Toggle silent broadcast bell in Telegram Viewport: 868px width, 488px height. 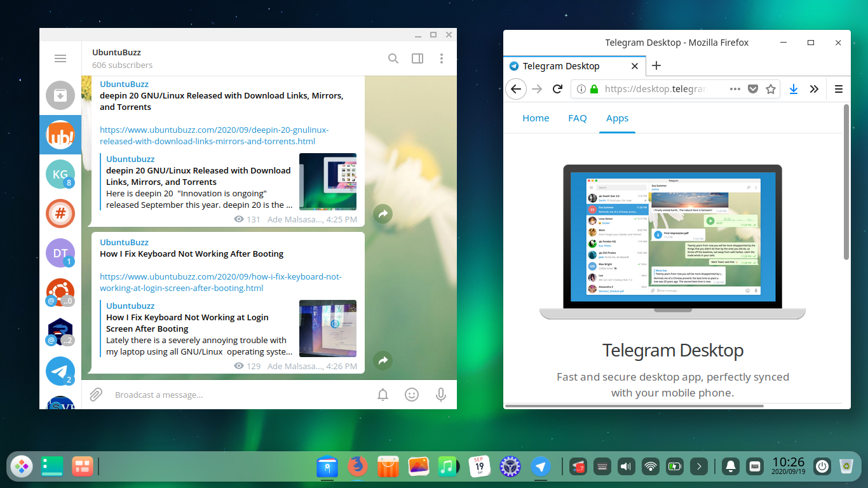(383, 395)
